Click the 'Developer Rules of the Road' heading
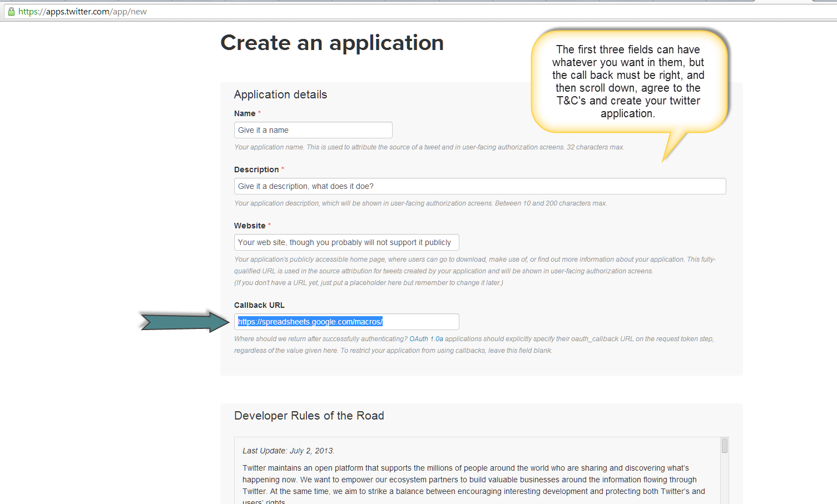 (309, 416)
